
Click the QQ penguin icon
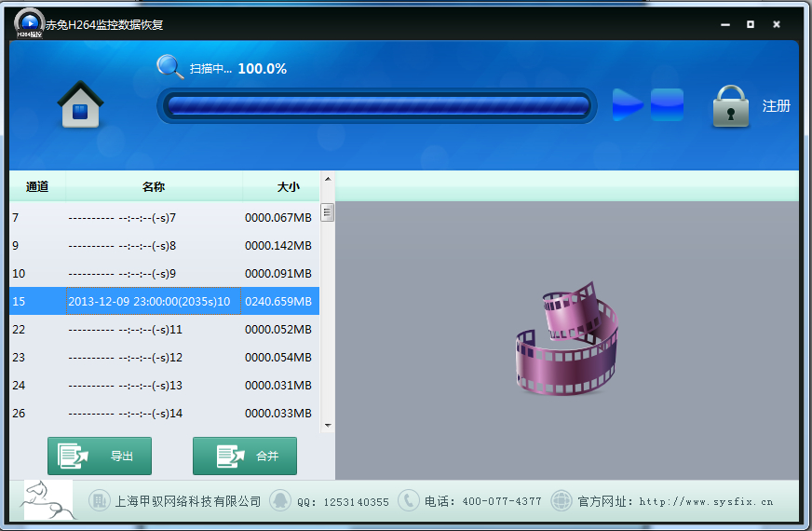(280, 500)
